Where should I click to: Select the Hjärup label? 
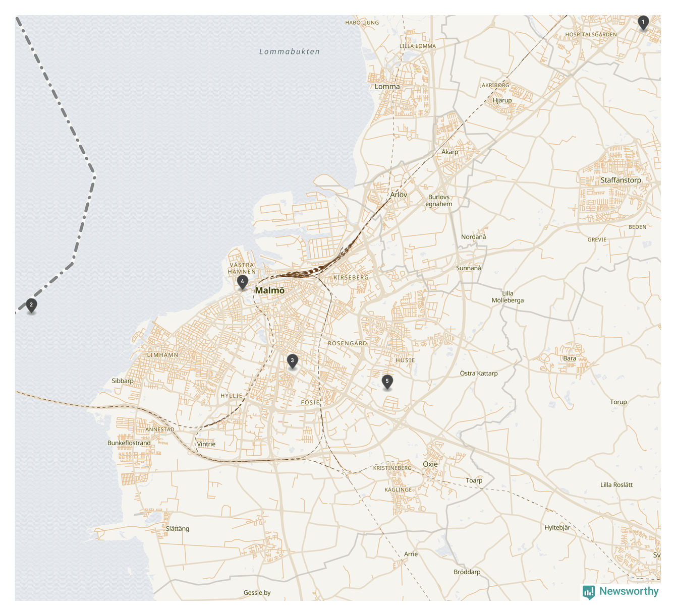502,100
